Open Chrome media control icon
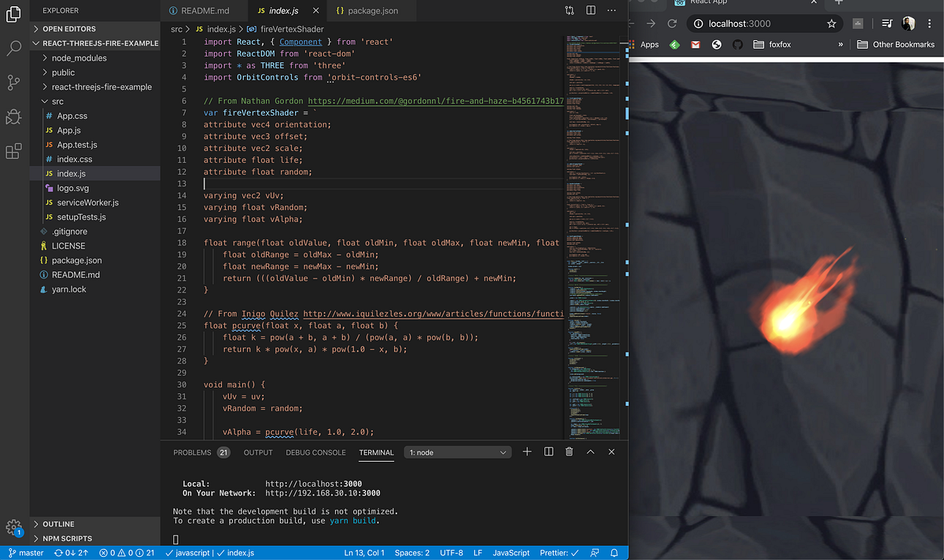This screenshot has height=560, width=944. pyautogui.click(x=887, y=24)
